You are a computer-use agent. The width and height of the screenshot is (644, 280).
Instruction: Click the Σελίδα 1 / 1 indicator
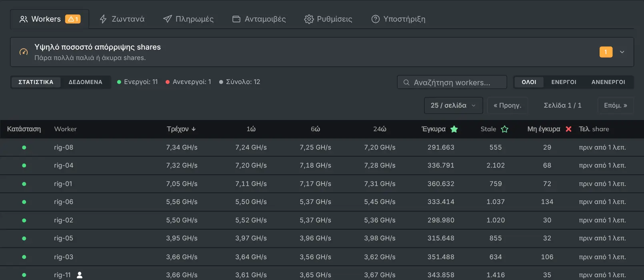tap(563, 106)
